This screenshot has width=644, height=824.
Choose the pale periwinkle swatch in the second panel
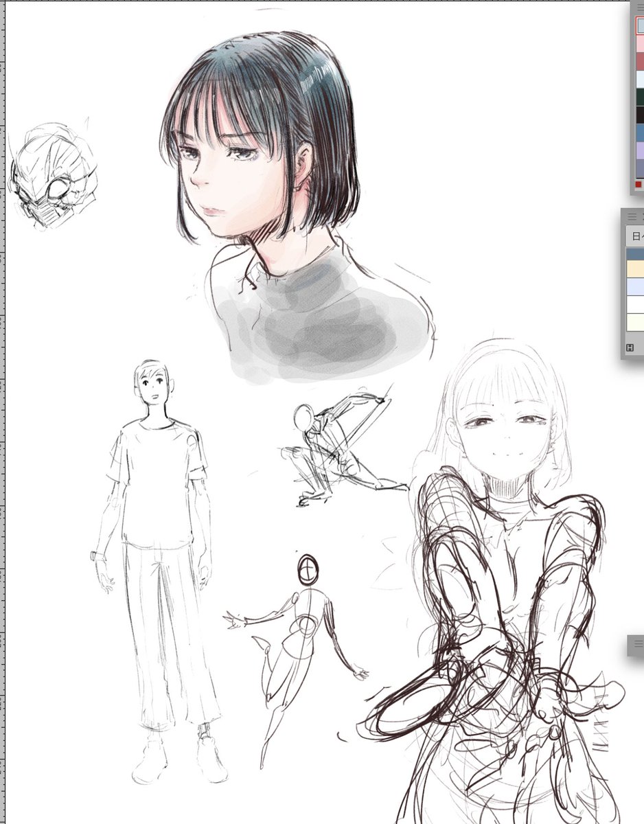(x=635, y=286)
